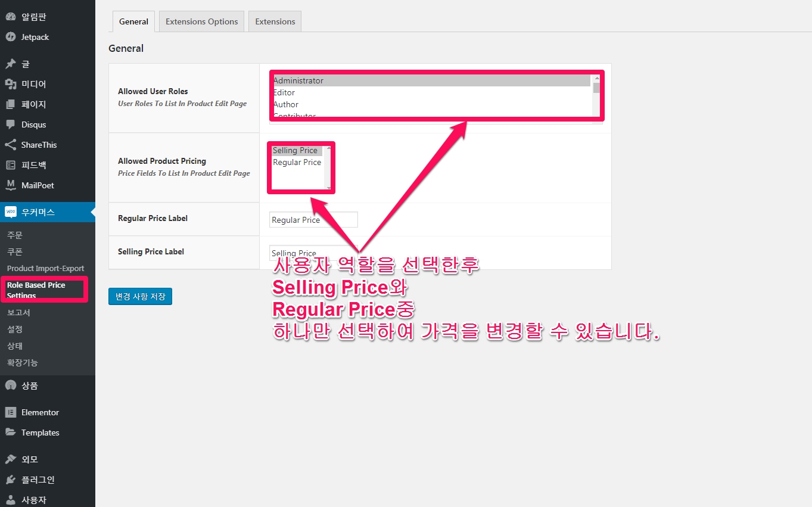This screenshot has width=812, height=507.
Task: Click the 변경 사항 저장 button
Action: pos(140,296)
